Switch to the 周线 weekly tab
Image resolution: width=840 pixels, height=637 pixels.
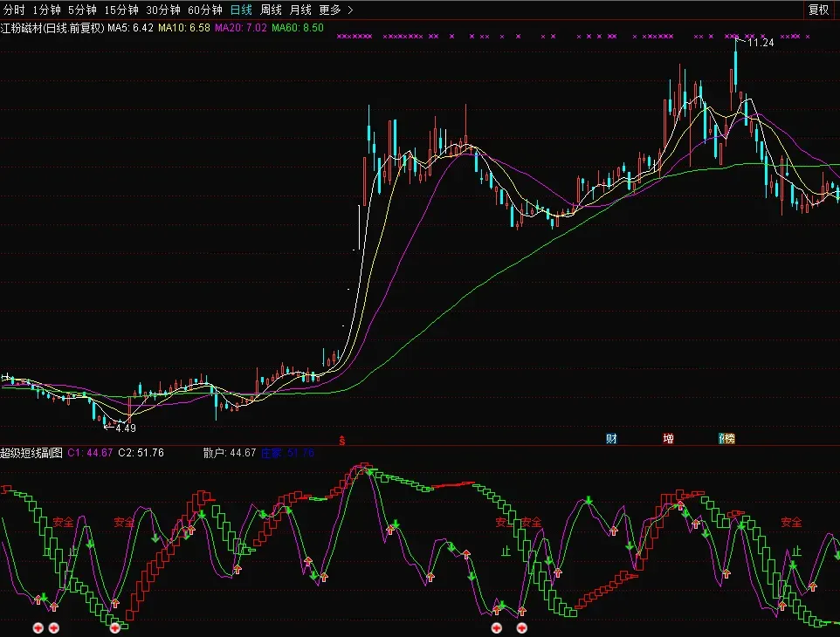coord(271,10)
